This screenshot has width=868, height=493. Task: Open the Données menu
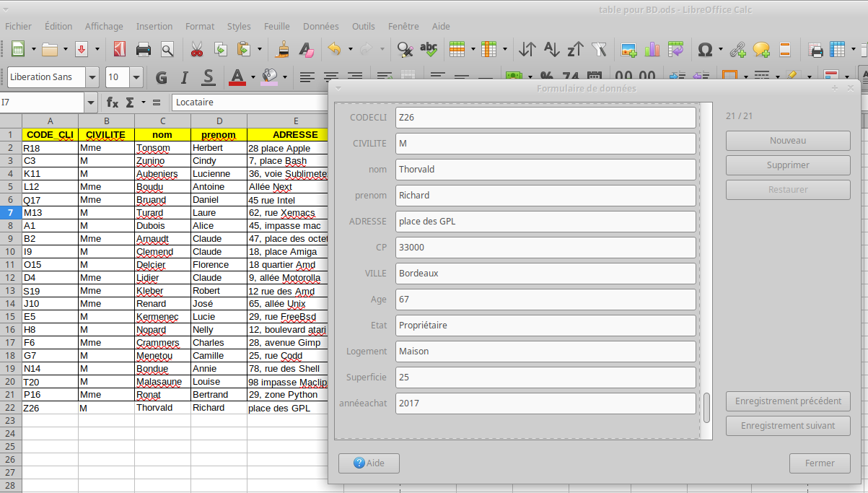[x=320, y=26]
